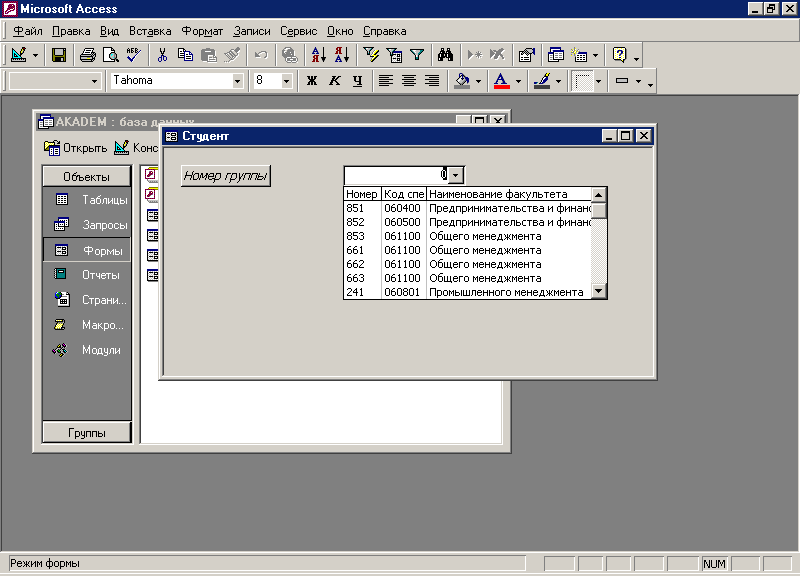Open the Вставка menu

tap(150, 31)
